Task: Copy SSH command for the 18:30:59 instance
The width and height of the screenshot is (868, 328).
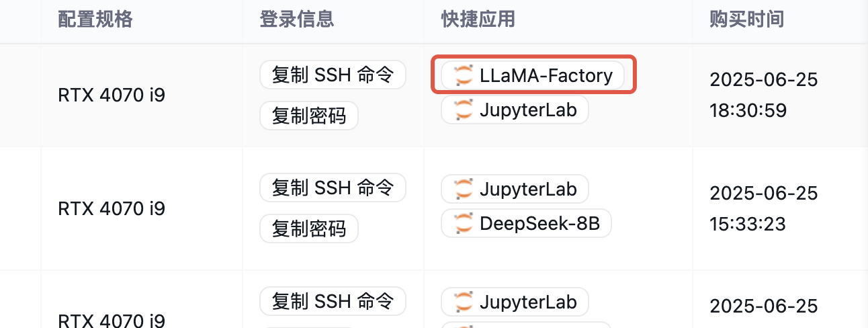Action: pyautogui.click(x=333, y=75)
